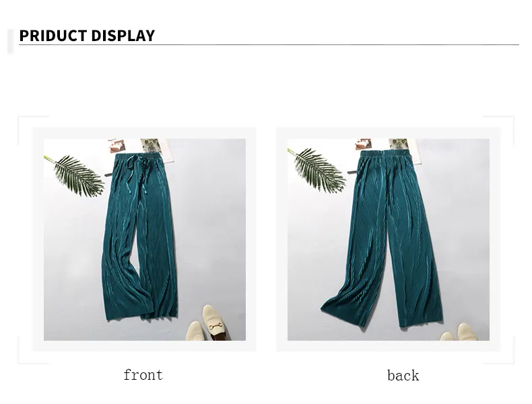The image size is (532, 404).
Task: Click the palm leaf in front photo
Action: point(75,174)
